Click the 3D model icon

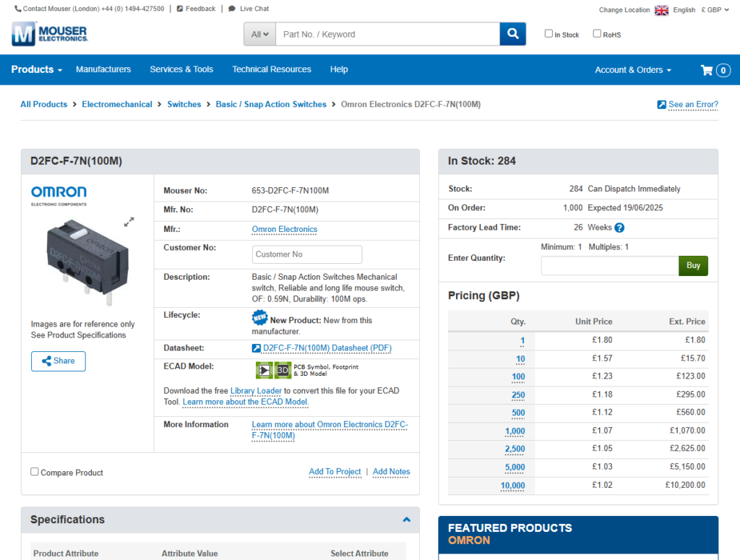point(283,370)
